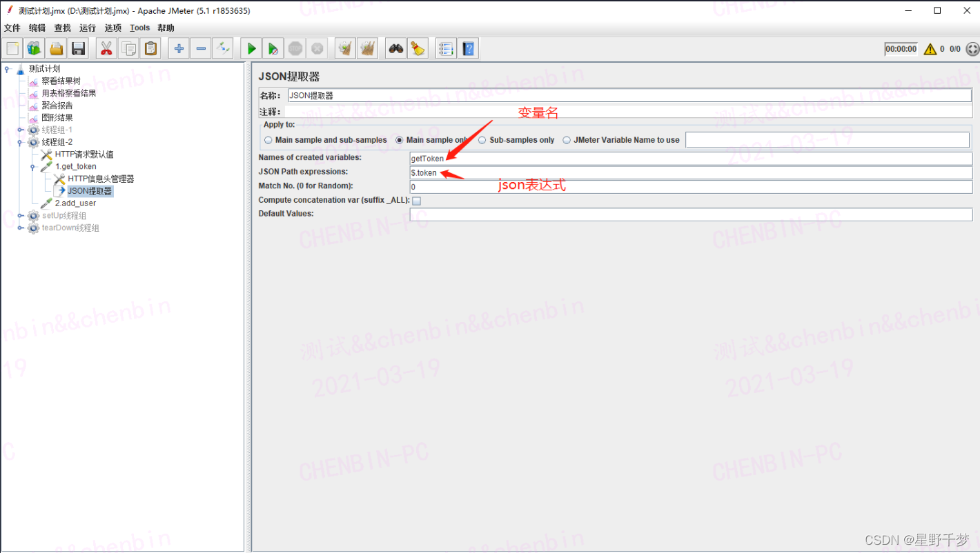Screen dimensions: 980x553
Task: Click the Search binoculars icon
Action: pos(396,48)
